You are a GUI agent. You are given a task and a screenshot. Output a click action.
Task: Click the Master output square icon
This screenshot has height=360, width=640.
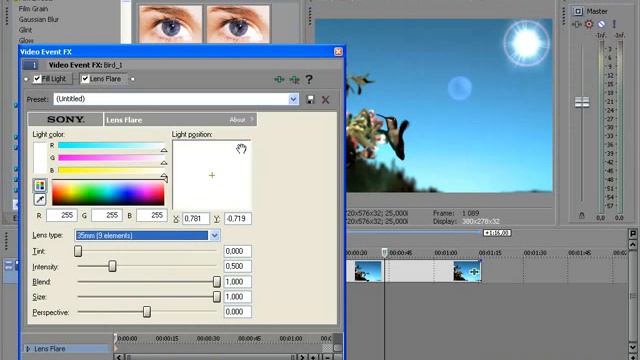point(578,11)
